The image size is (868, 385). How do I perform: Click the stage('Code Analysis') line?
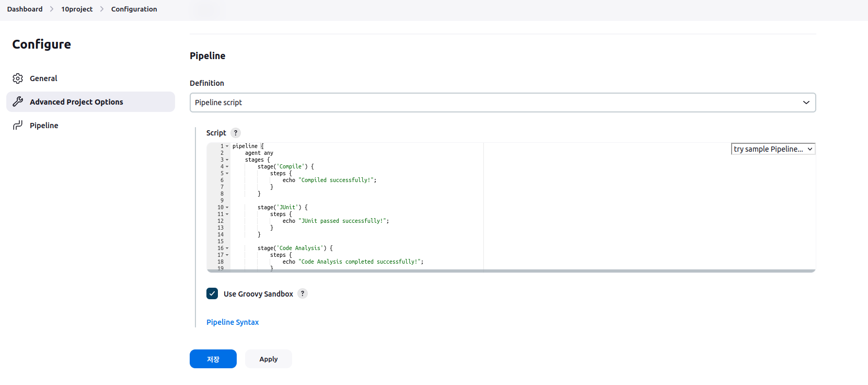pyautogui.click(x=295, y=248)
